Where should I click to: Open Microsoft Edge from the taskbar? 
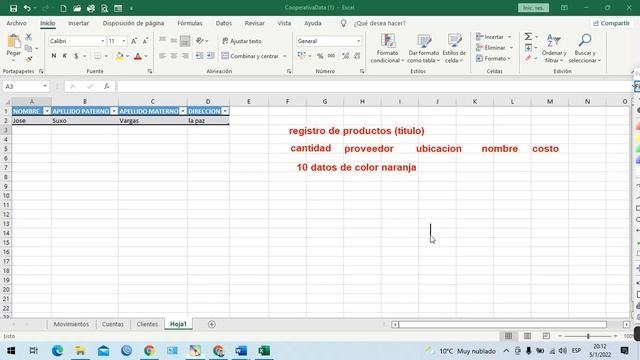(57, 351)
